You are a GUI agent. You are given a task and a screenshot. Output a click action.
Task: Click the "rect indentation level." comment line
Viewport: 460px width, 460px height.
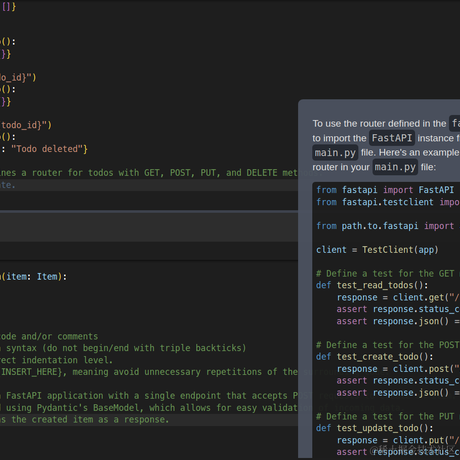click(x=56, y=360)
